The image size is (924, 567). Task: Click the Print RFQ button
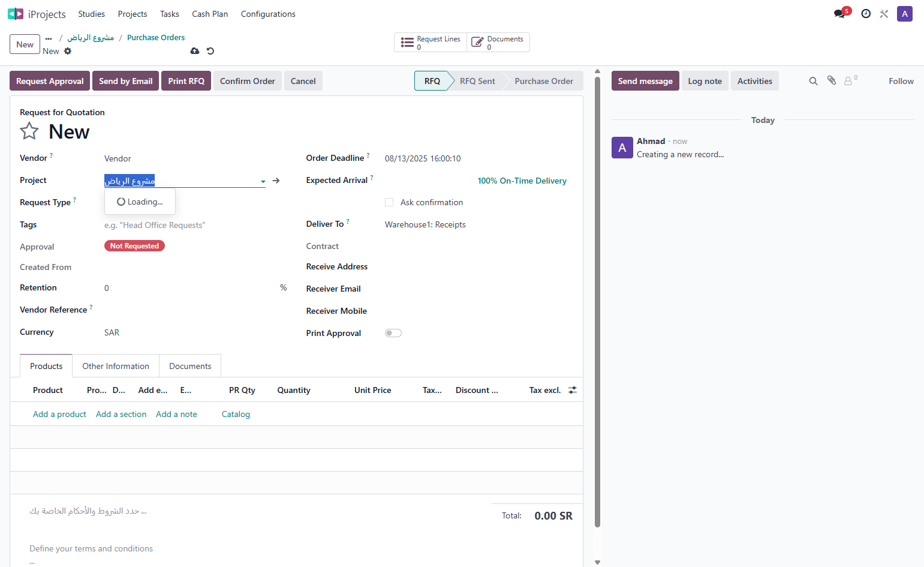[186, 81]
